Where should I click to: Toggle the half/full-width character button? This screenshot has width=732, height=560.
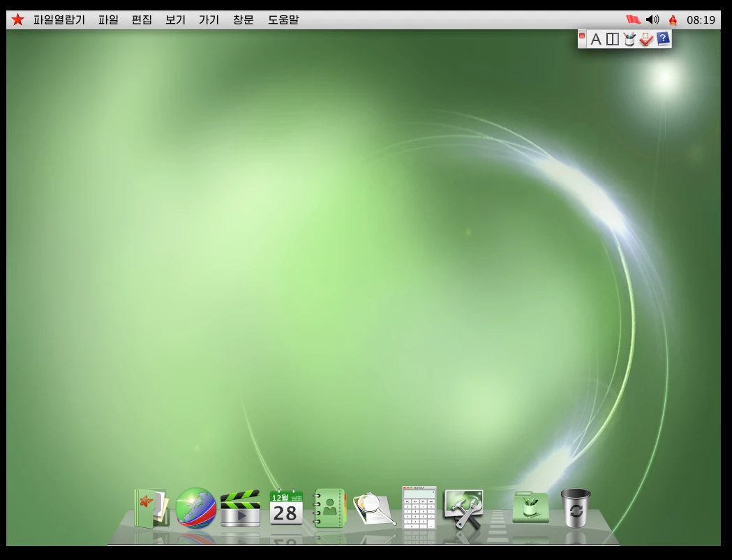[612, 40]
